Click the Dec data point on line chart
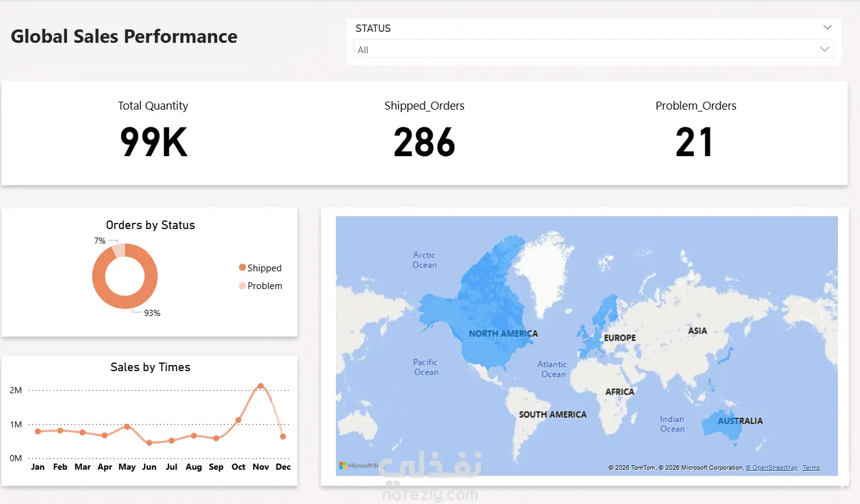The height and width of the screenshot is (504, 860). click(283, 437)
